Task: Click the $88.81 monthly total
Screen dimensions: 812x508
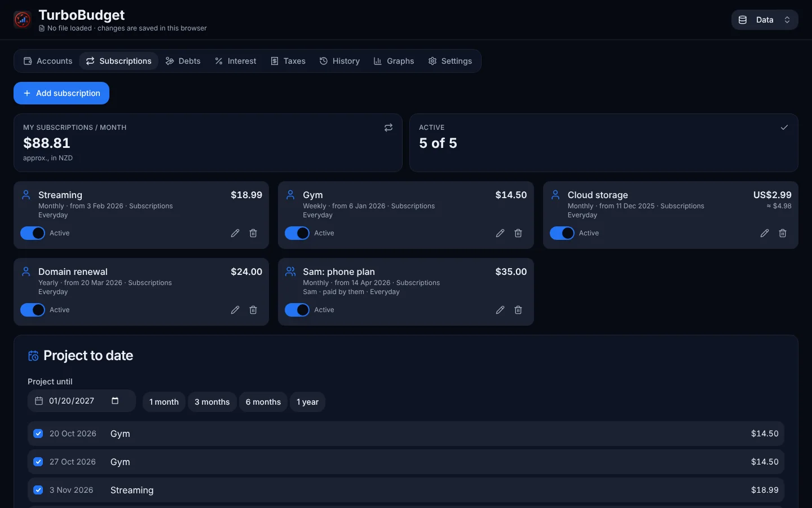Action: (x=47, y=143)
